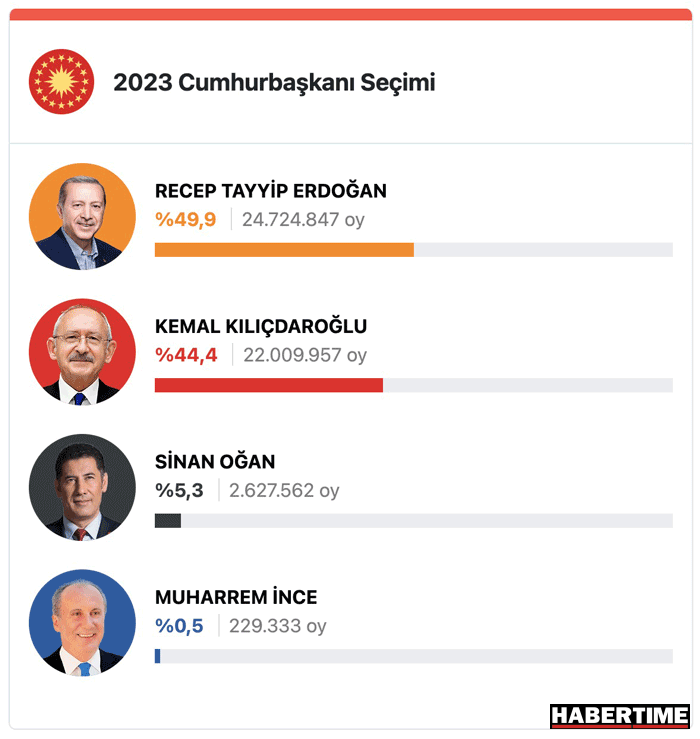The image size is (700, 739).
Task: Click the %49,9 percentage label
Action: (186, 220)
